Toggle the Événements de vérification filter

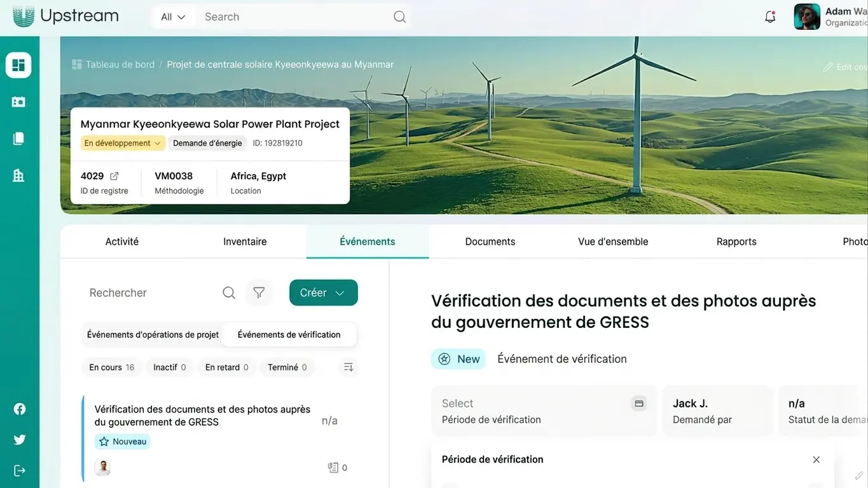[x=289, y=334]
